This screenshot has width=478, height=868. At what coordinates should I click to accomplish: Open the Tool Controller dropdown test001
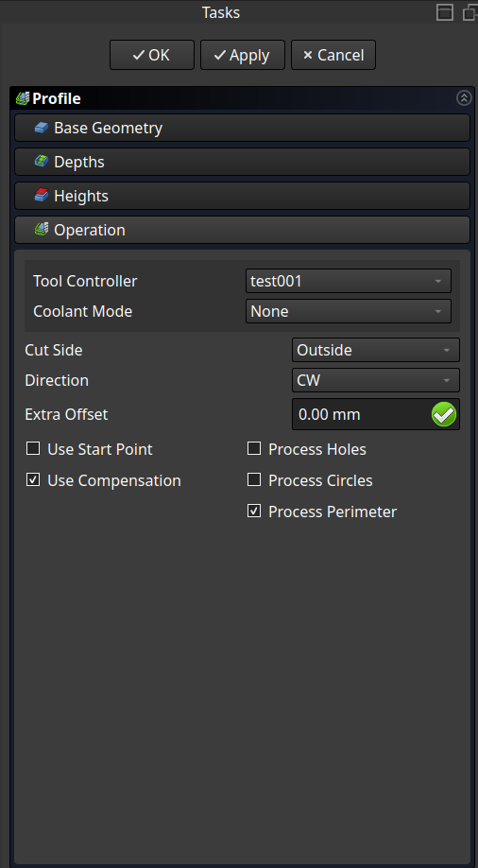[x=349, y=281]
